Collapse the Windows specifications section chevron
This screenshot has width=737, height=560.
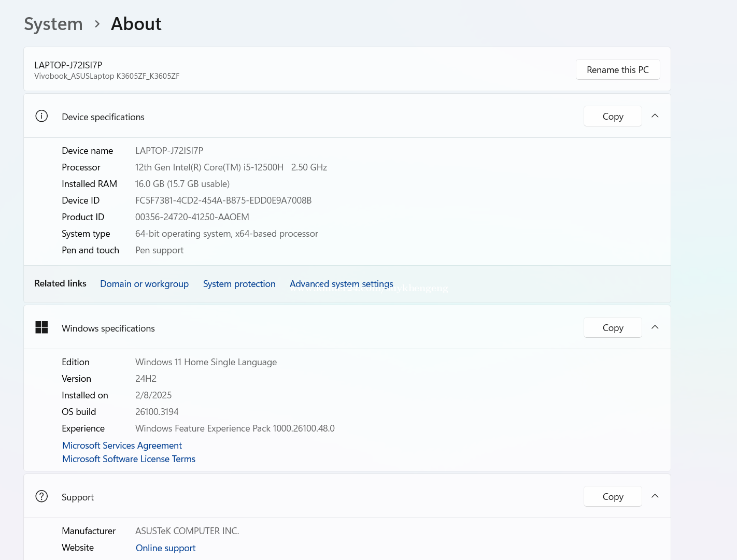click(x=655, y=327)
